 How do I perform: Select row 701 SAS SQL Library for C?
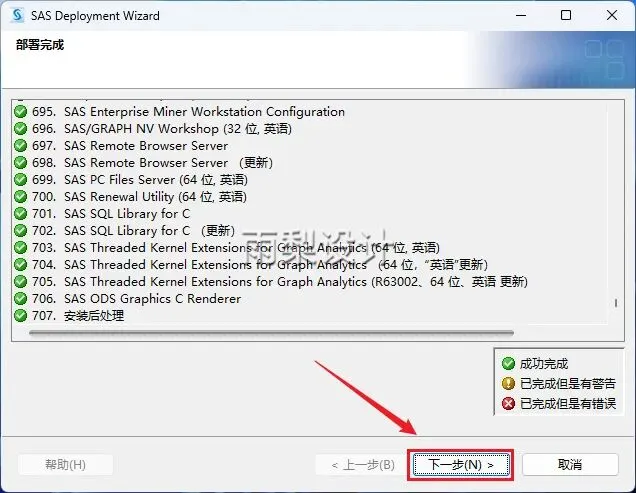pos(102,214)
